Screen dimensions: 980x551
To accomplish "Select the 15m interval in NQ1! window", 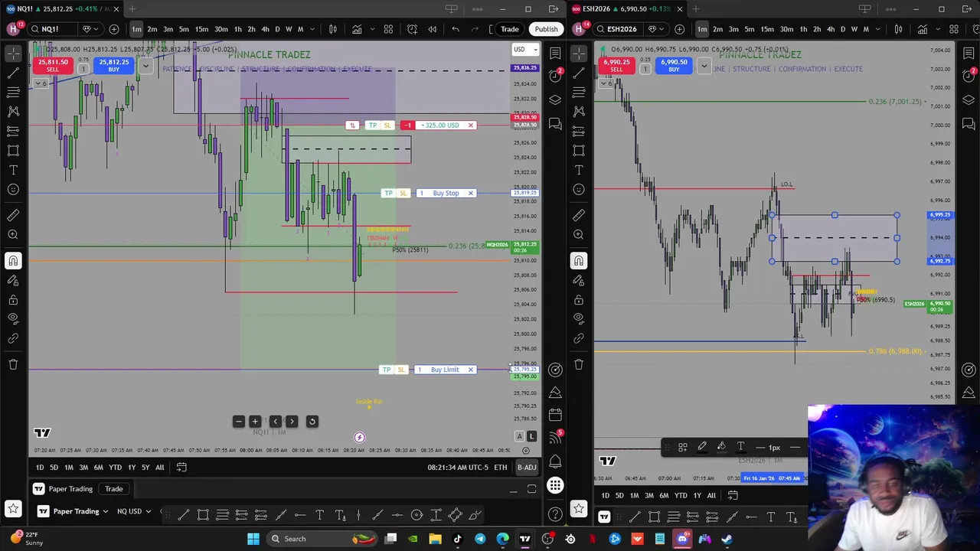I will point(201,29).
